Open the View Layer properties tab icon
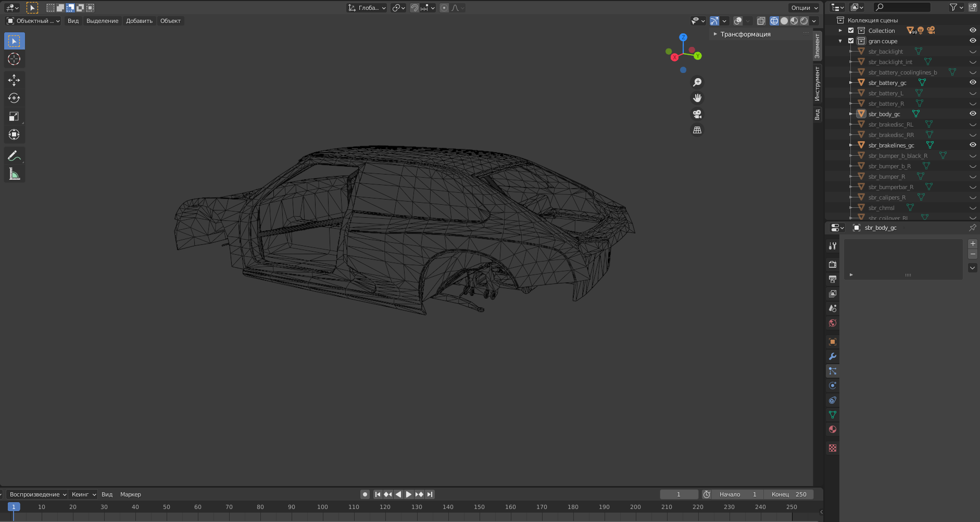The image size is (980, 522). coord(832,294)
